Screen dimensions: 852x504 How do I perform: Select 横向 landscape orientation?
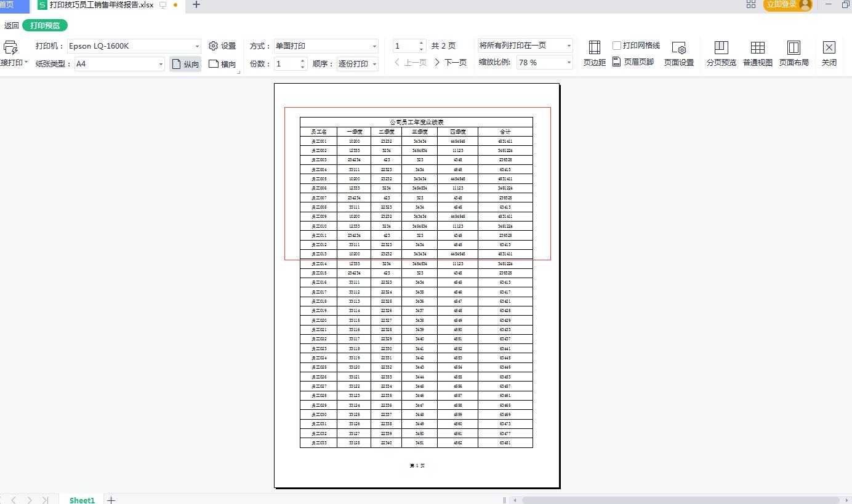[x=222, y=63]
